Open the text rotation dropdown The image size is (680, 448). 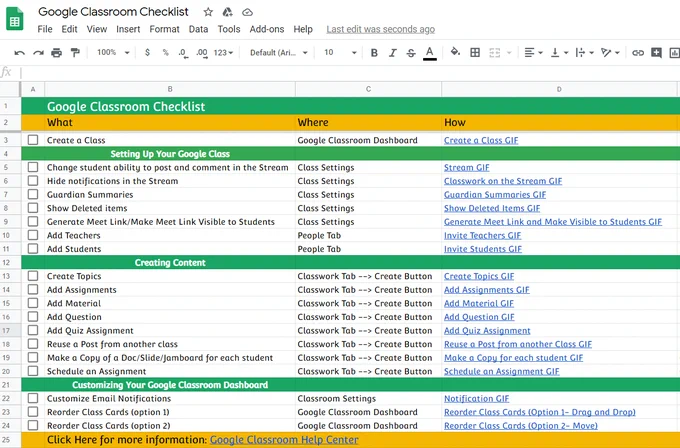pyautogui.click(x=610, y=53)
